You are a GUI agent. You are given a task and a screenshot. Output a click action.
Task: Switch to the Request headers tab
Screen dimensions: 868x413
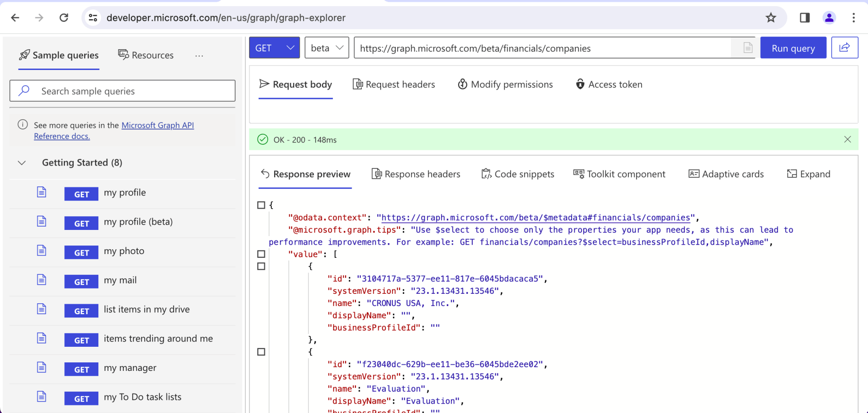(394, 85)
